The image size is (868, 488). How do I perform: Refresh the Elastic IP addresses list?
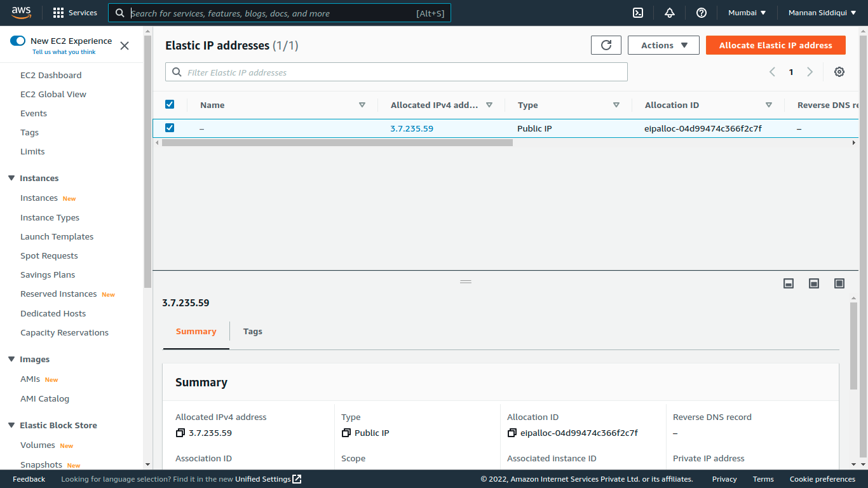pos(606,44)
